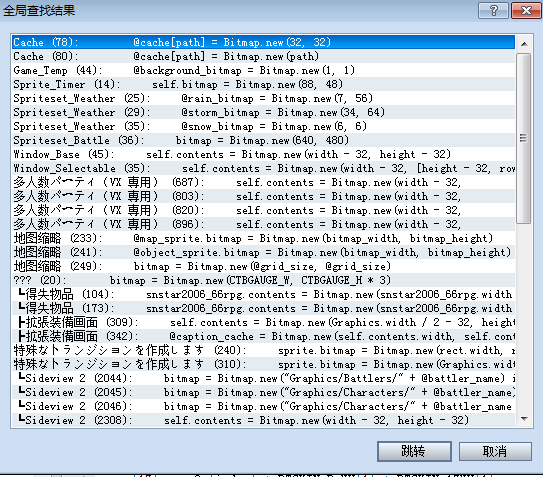Screen dimensions: 543x477
Task: Select the Cache (80) result row
Action: pos(263,56)
